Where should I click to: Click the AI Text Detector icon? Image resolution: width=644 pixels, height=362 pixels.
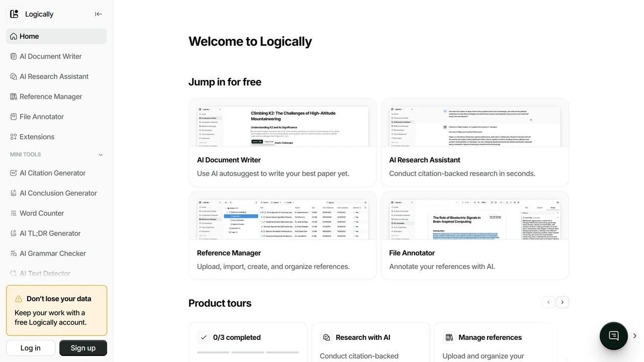(x=14, y=274)
